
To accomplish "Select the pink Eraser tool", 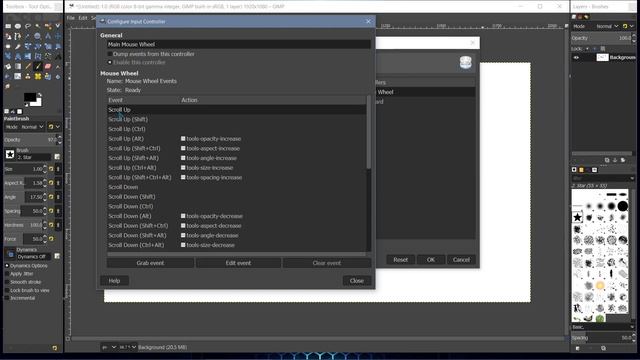I will point(48,66).
